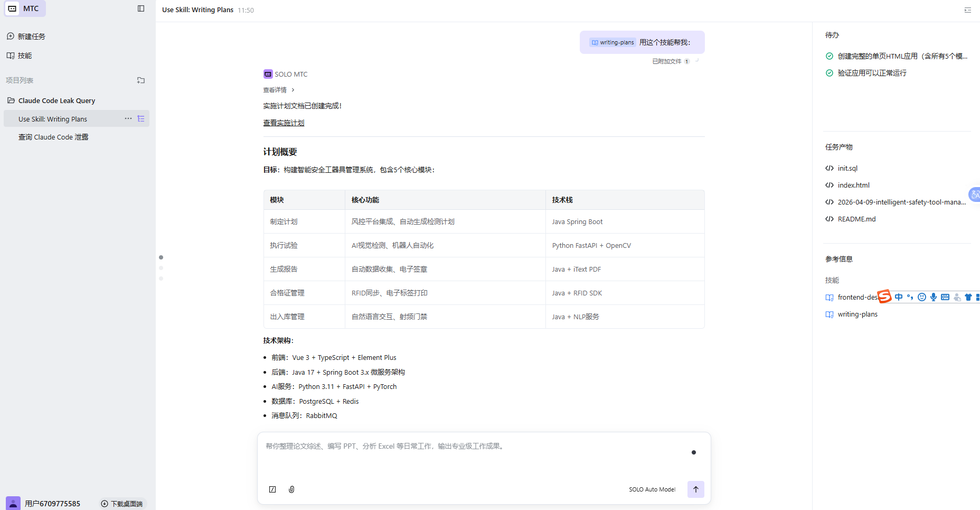Toggle the completed 创建完整的单页HTML应用 todo check
The image size is (980, 510).
830,56
